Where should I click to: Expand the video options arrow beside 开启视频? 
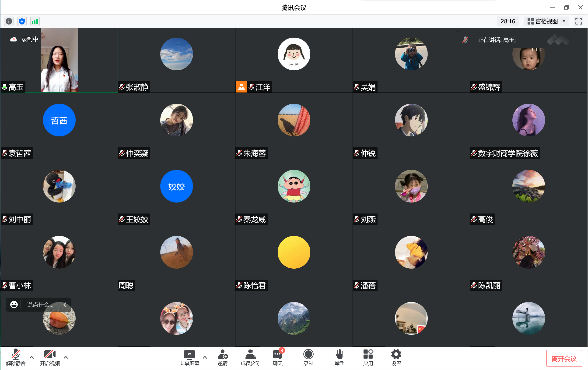[x=66, y=357]
